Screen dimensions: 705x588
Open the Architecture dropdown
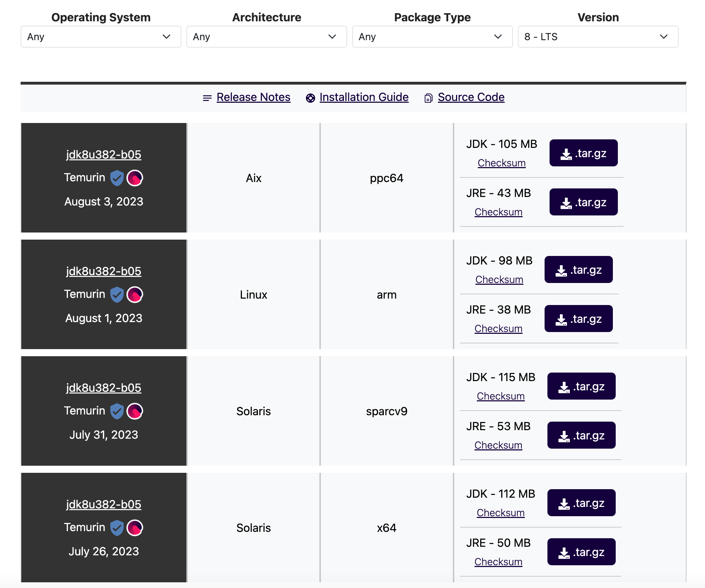266,37
